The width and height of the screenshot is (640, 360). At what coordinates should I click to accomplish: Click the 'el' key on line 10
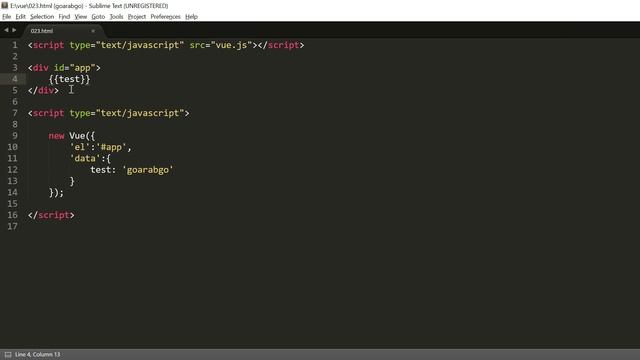(x=80, y=147)
